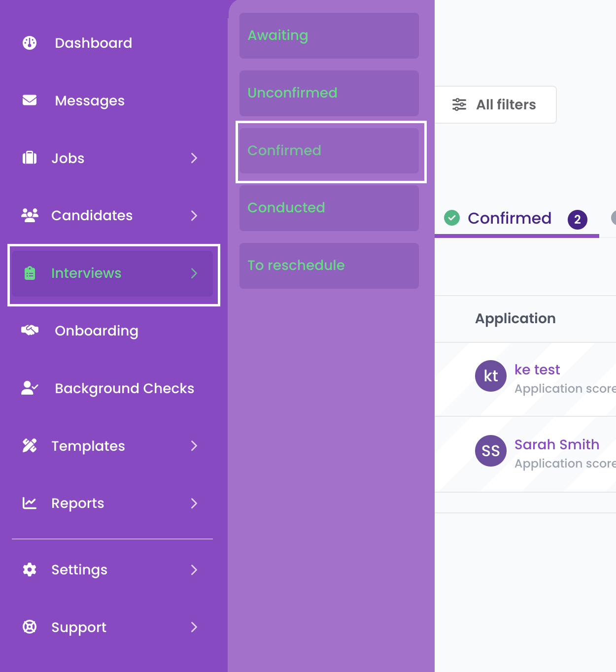Screen dimensions: 616x672
Task: Expand the Candidates submenu chevron
Action: (194, 216)
